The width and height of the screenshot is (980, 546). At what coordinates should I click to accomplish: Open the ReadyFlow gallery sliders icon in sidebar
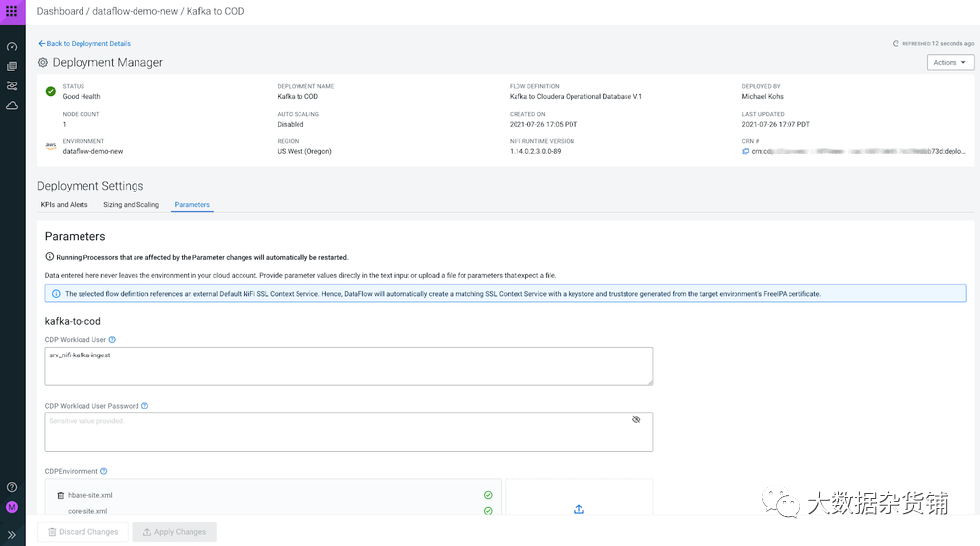12,85
